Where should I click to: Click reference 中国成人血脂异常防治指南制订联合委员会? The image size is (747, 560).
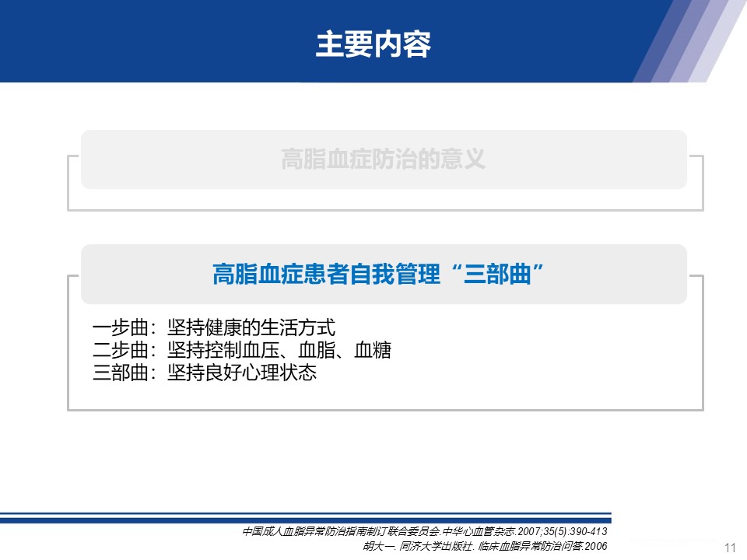[425, 531]
